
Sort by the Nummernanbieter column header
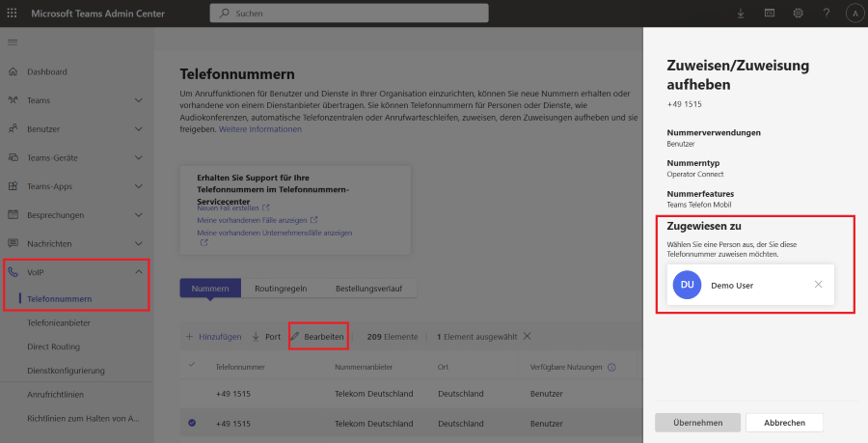(364, 367)
